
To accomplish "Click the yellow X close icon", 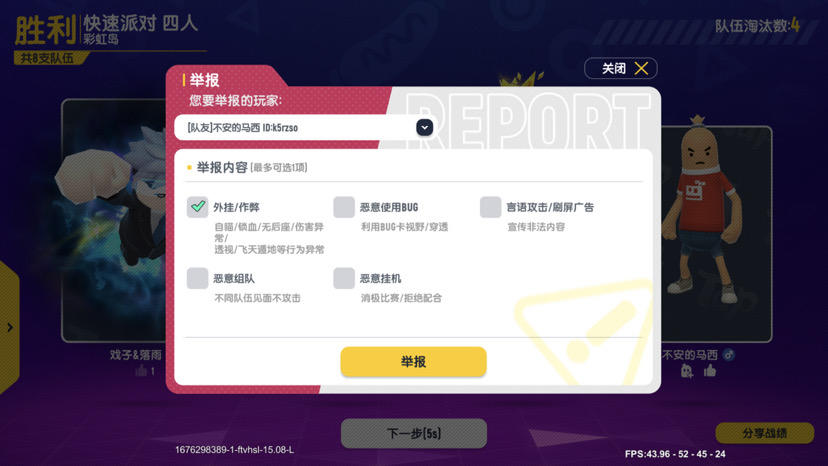I will (641, 68).
